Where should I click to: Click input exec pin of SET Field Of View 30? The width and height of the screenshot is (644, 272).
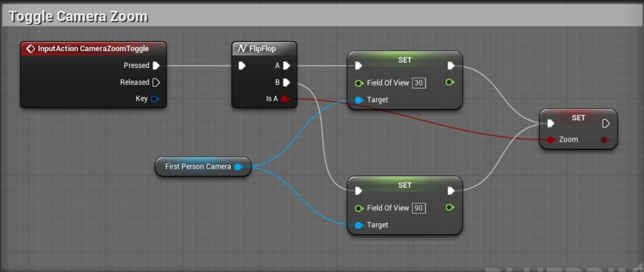(x=358, y=65)
